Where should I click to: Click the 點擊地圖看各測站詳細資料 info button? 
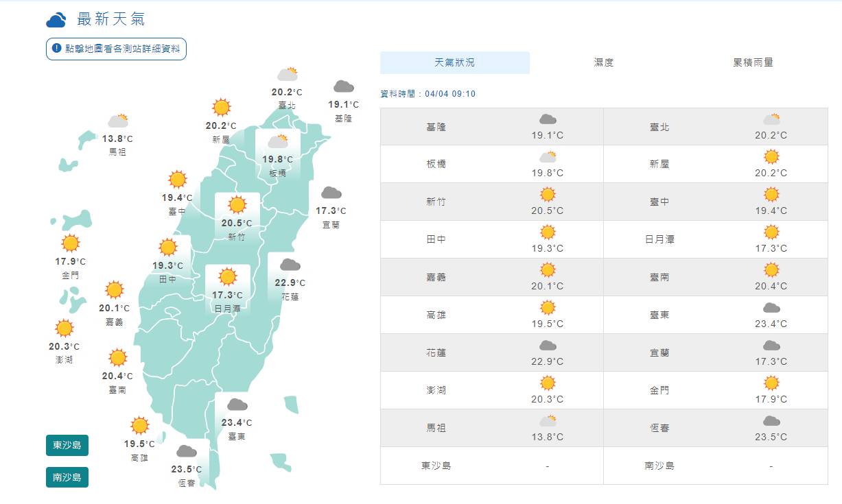click(x=116, y=49)
